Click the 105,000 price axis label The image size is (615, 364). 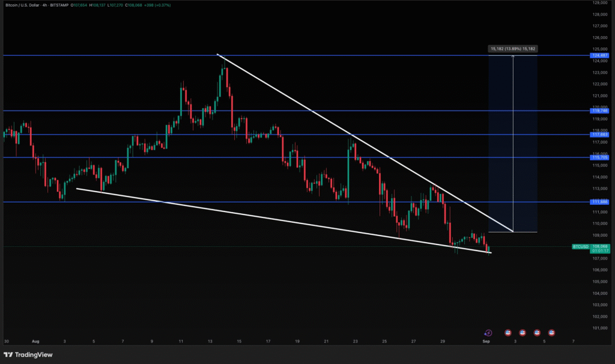tap(600, 282)
